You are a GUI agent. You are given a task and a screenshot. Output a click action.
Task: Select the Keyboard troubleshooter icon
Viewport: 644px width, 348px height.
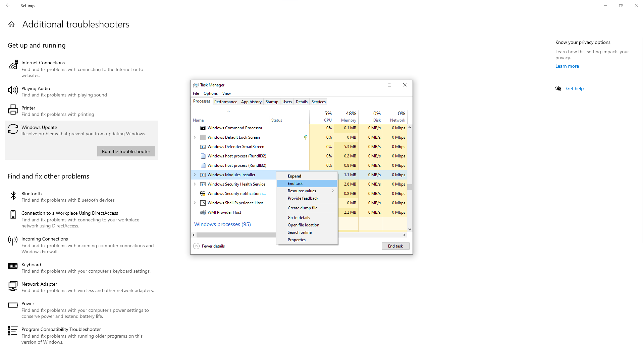coord(13,266)
